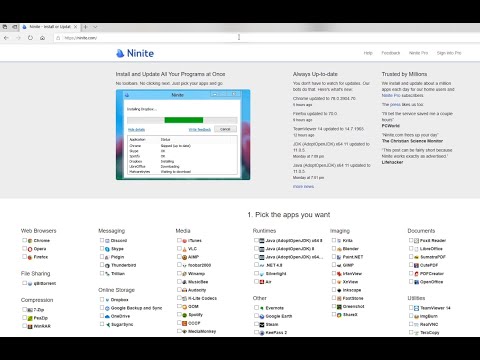Click Sign into Pro link
This screenshot has height=360, width=480.
tap(449, 53)
